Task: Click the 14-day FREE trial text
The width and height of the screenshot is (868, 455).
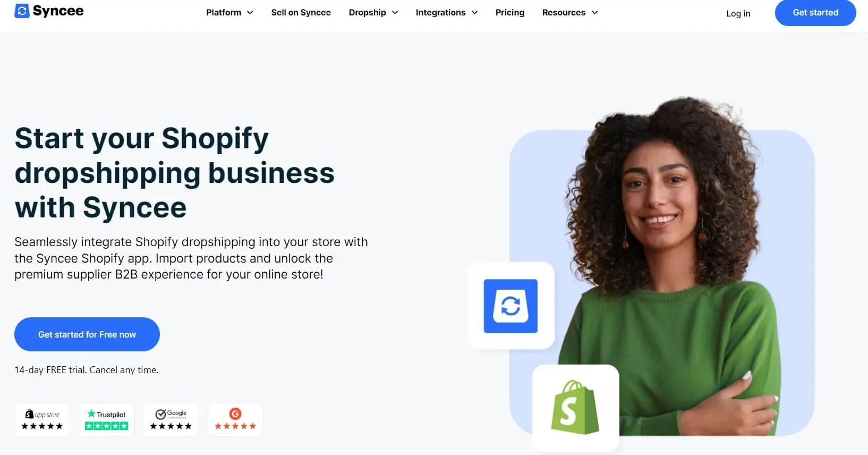Action: 87,370
